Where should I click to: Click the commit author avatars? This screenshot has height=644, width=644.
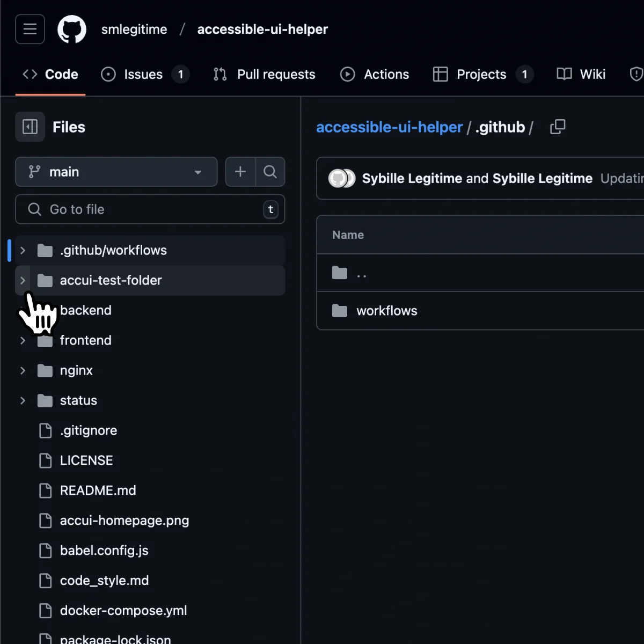pyautogui.click(x=342, y=178)
